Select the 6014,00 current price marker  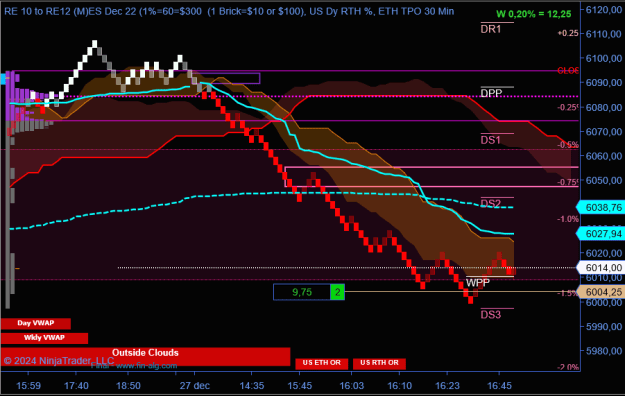(601, 268)
